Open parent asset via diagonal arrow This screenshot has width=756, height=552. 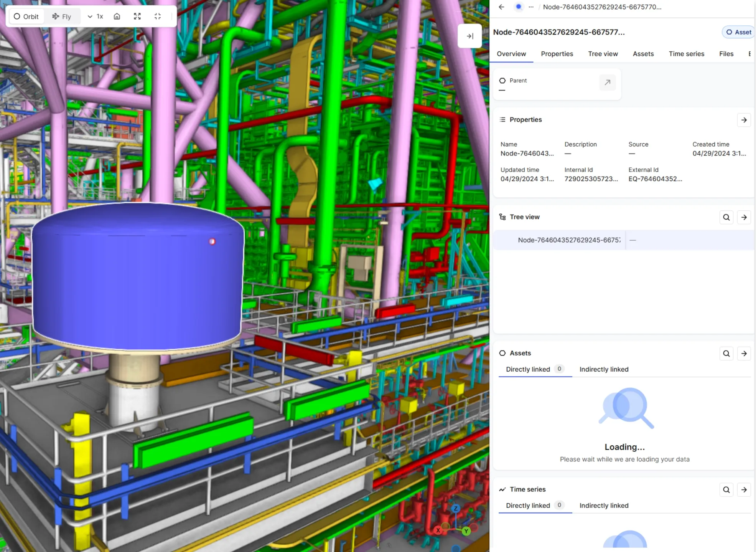tap(608, 83)
